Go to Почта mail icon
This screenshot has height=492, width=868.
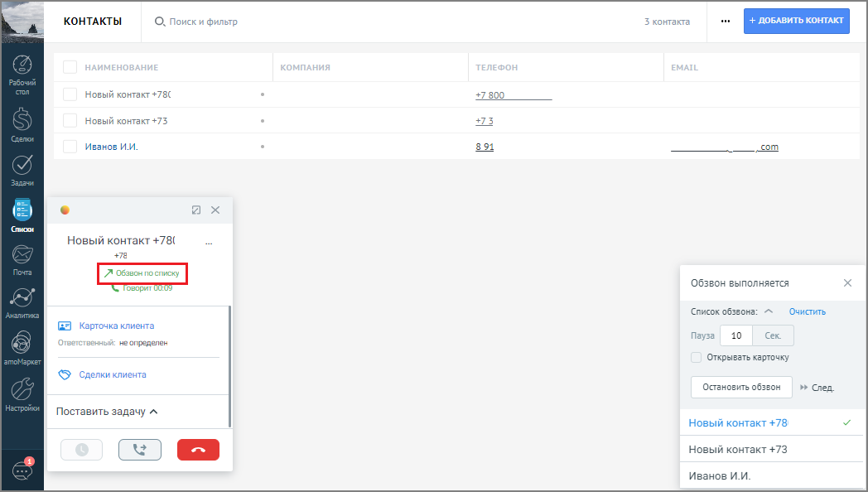tap(22, 254)
